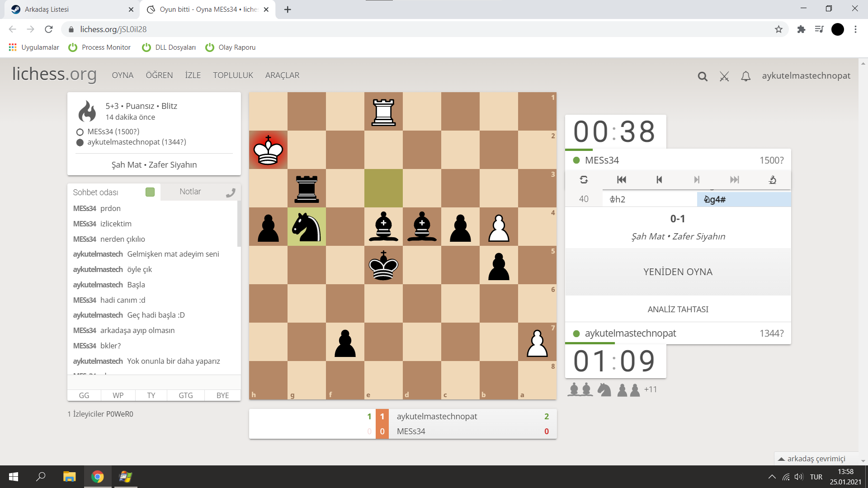The width and height of the screenshot is (868, 488).
Task: Open Chrome extensions puzzle icon
Action: coord(801,29)
